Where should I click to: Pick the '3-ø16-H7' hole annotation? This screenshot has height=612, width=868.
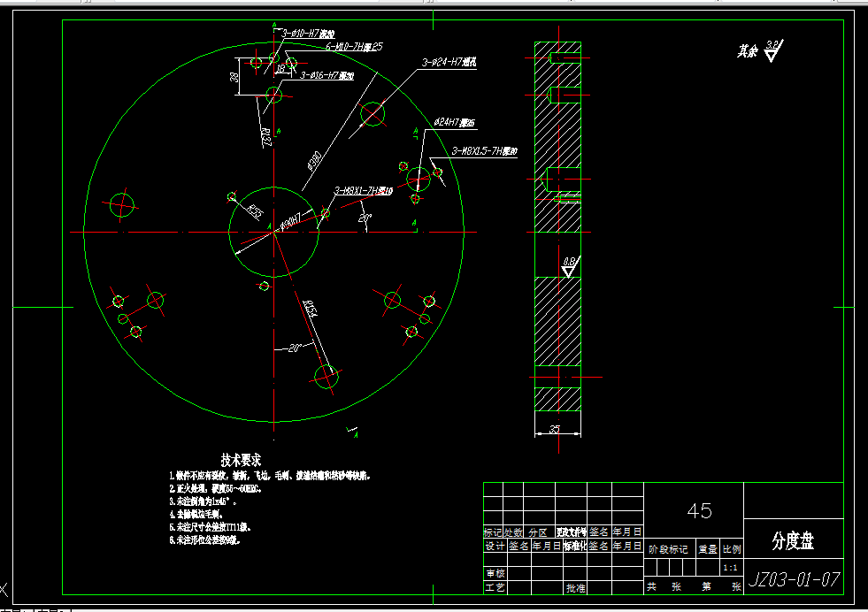(x=326, y=75)
